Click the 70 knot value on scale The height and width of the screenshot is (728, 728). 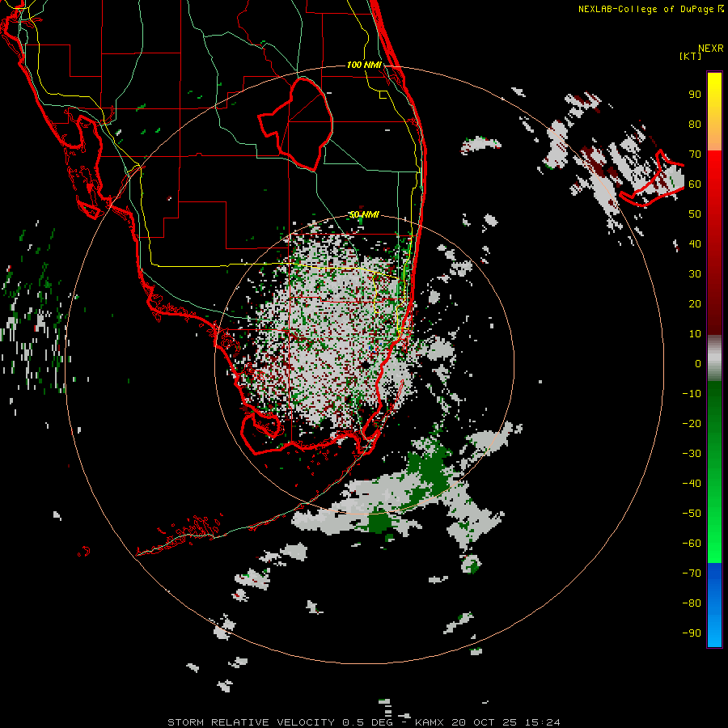[x=695, y=154]
